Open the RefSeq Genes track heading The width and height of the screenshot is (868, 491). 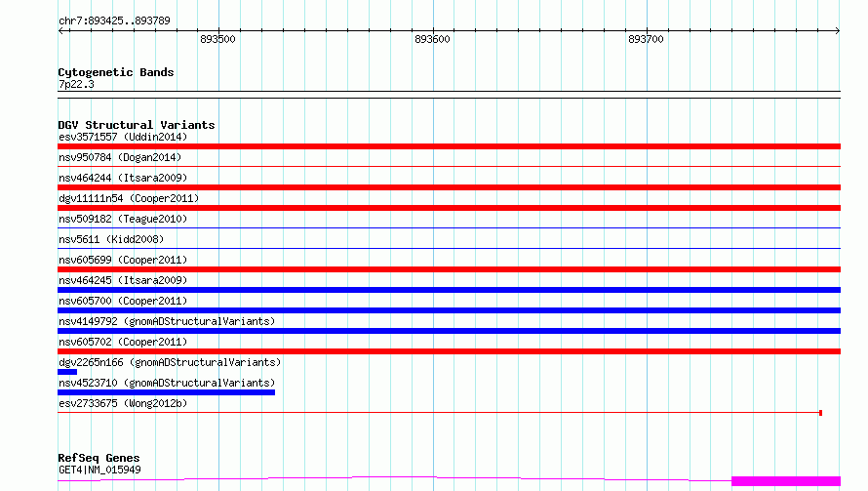tap(99, 458)
